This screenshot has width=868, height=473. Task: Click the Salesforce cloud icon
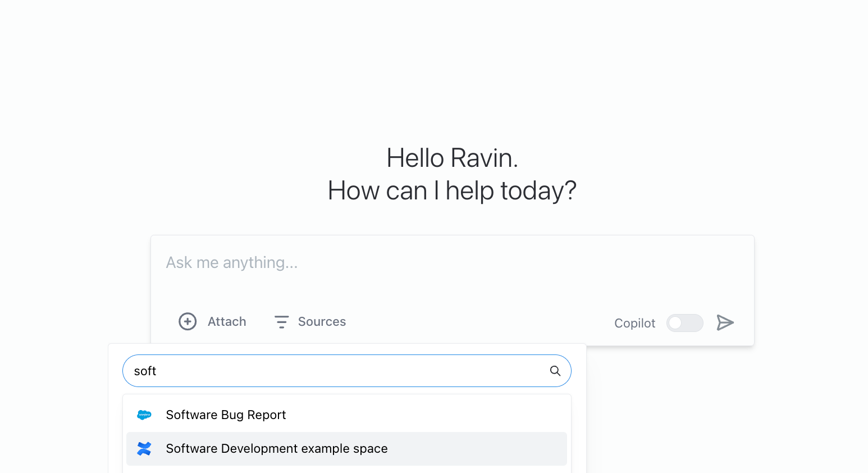point(144,415)
